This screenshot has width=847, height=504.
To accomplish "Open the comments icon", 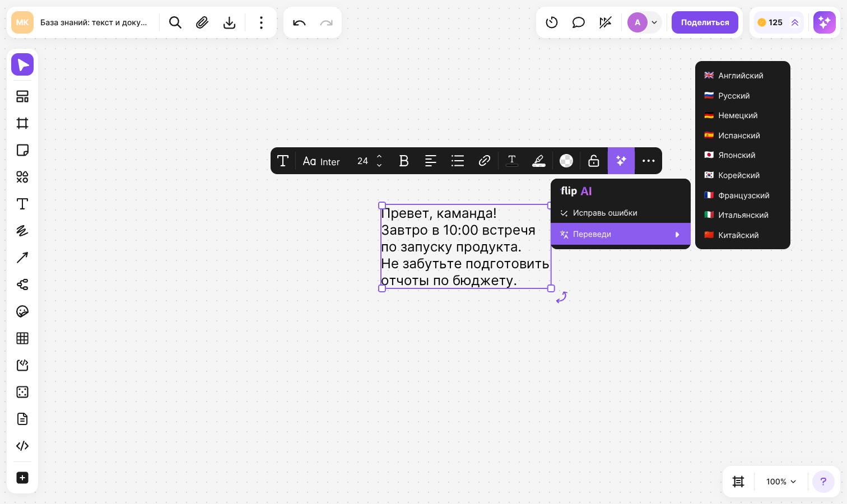I will (579, 22).
